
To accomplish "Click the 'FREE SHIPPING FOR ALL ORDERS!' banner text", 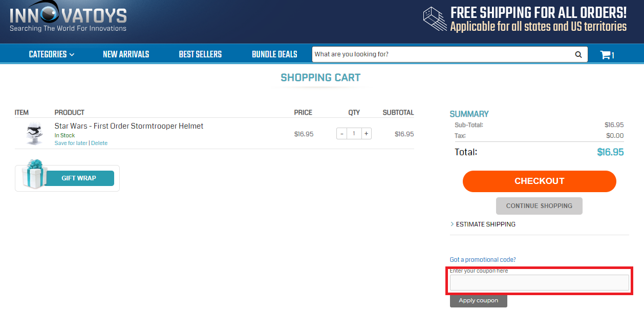I will pyautogui.click(x=539, y=12).
